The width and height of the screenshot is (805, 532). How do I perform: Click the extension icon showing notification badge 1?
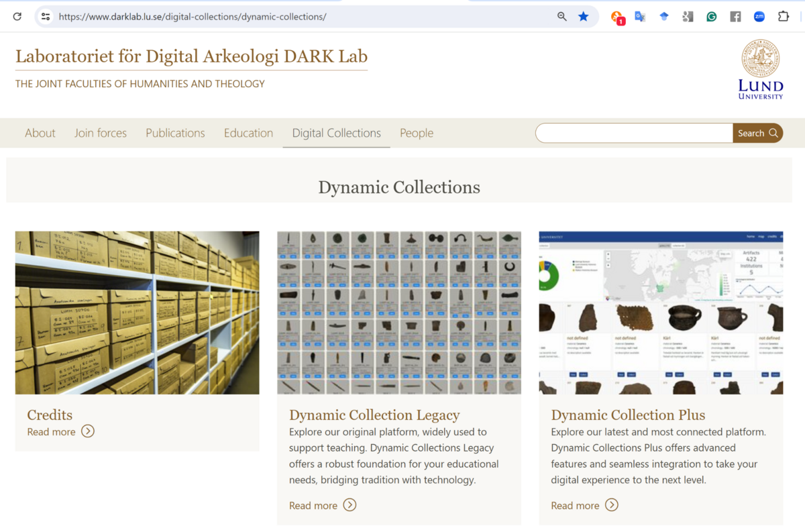coord(616,16)
